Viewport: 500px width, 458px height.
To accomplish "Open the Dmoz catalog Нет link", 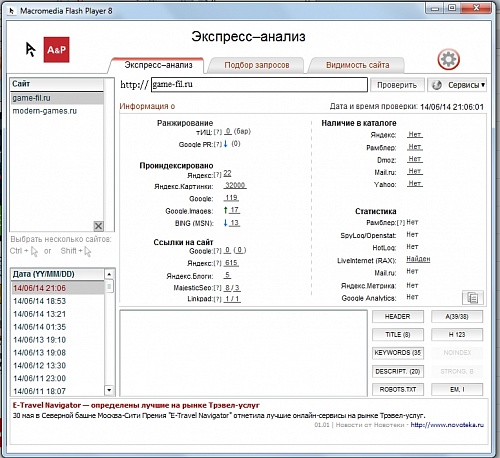I will coord(415,159).
